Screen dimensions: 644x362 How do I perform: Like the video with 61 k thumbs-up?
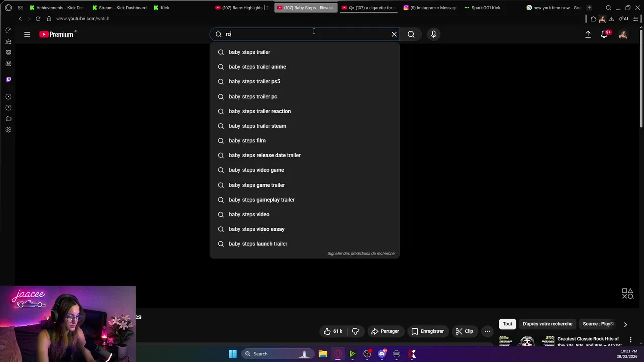(333, 331)
